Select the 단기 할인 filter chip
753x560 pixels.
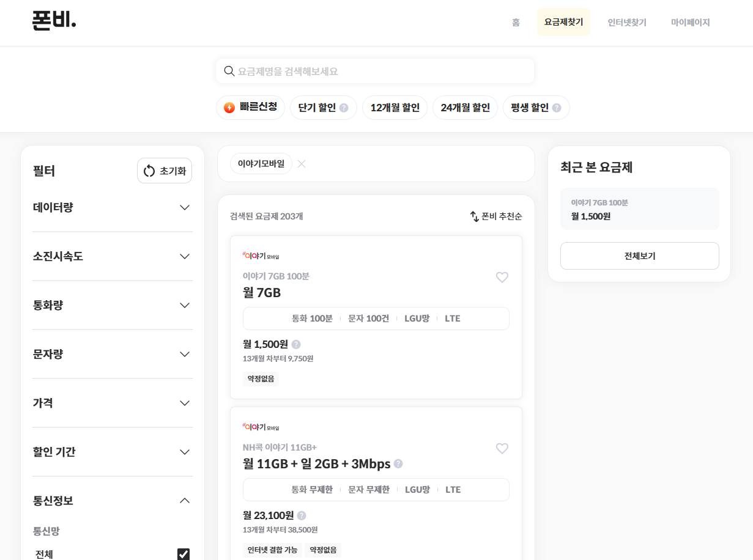click(323, 108)
